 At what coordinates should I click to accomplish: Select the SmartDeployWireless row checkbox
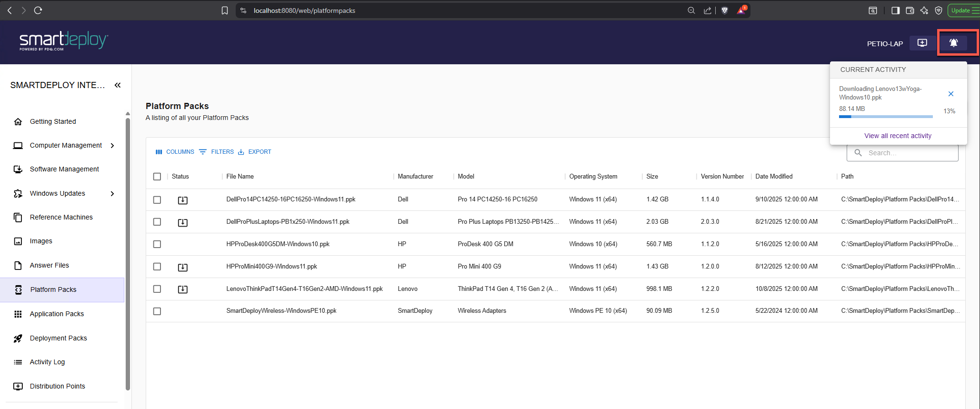pos(157,311)
